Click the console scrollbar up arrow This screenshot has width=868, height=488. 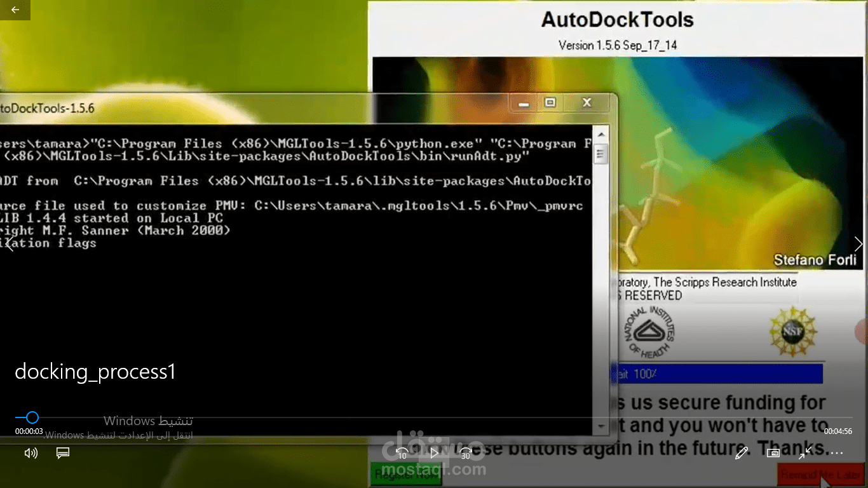(600, 134)
